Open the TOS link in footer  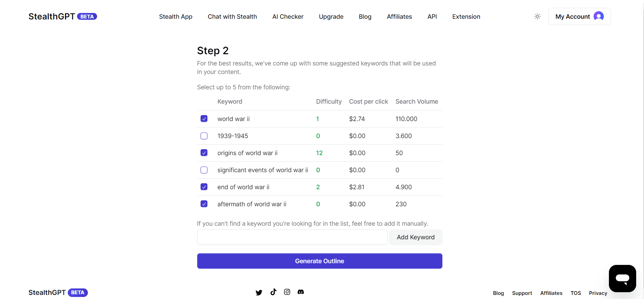pos(576,293)
